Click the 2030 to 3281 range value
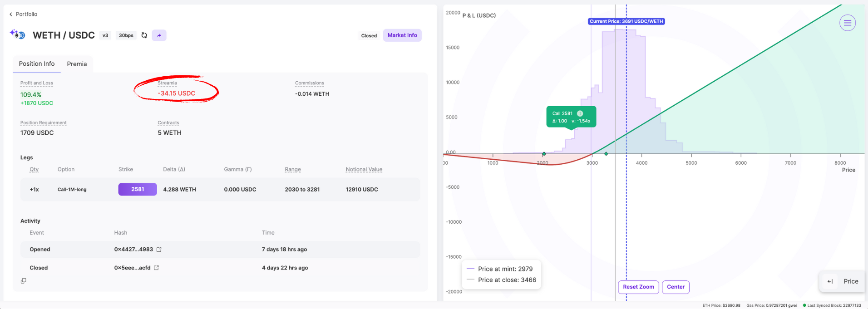This screenshot has height=309, width=868. pyautogui.click(x=302, y=190)
